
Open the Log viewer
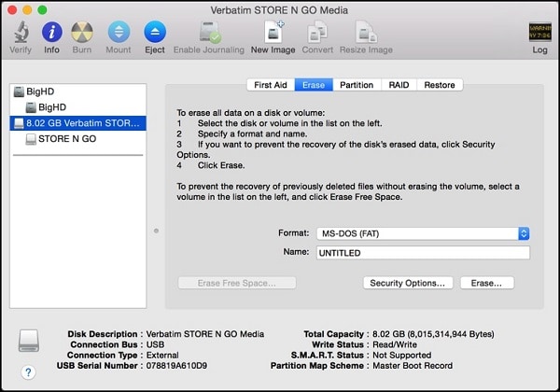click(x=539, y=32)
